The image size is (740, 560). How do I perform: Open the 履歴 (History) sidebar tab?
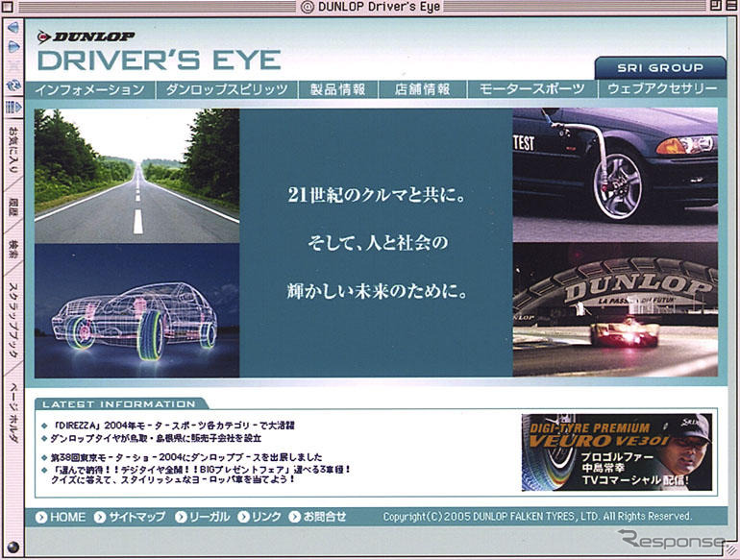pyautogui.click(x=13, y=207)
